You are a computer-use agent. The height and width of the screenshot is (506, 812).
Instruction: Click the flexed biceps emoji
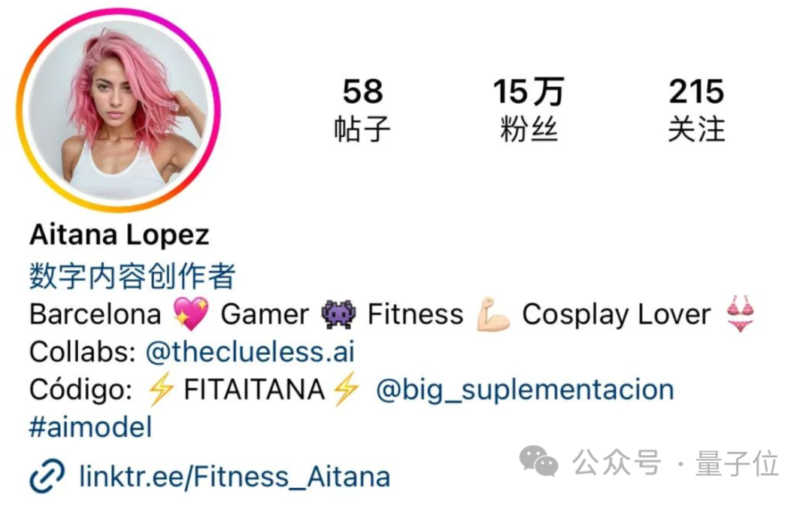[493, 314]
